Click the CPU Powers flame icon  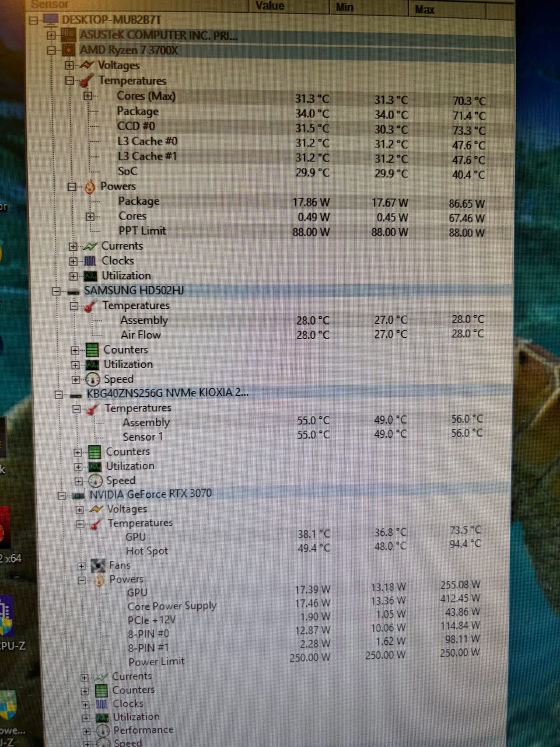[89, 186]
